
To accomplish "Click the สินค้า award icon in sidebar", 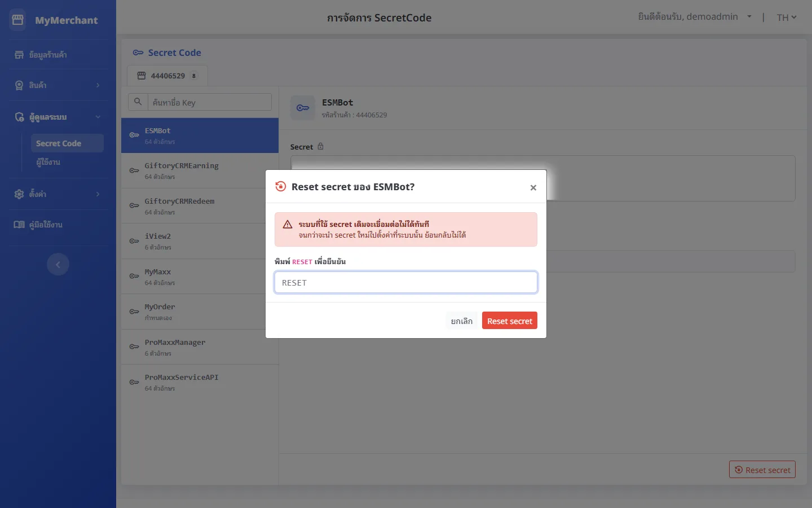I will click(x=19, y=85).
